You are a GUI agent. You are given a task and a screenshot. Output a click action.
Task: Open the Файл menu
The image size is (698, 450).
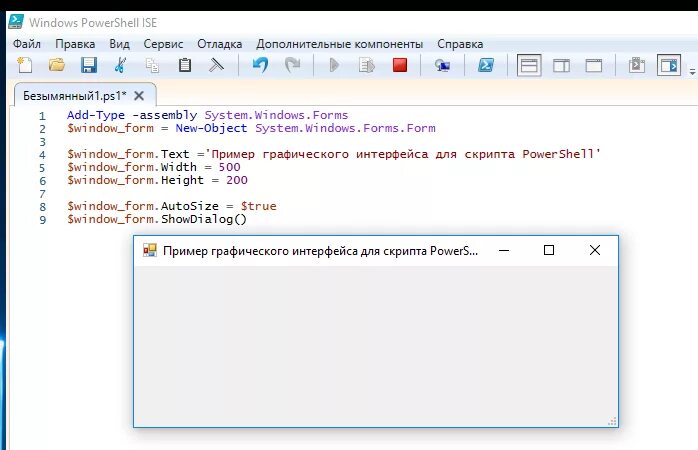pos(27,44)
